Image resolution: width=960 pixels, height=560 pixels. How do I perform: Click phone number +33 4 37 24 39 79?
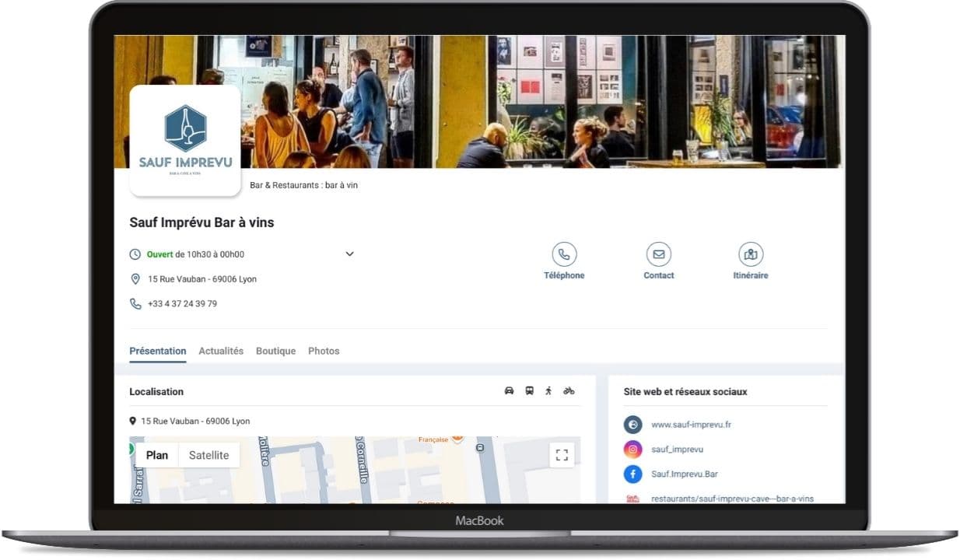tap(182, 304)
